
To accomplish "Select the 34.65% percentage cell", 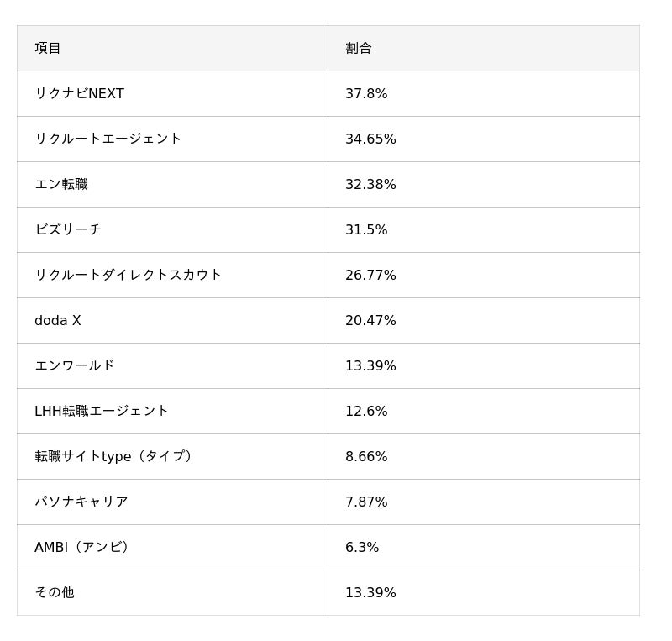I will click(370, 139).
